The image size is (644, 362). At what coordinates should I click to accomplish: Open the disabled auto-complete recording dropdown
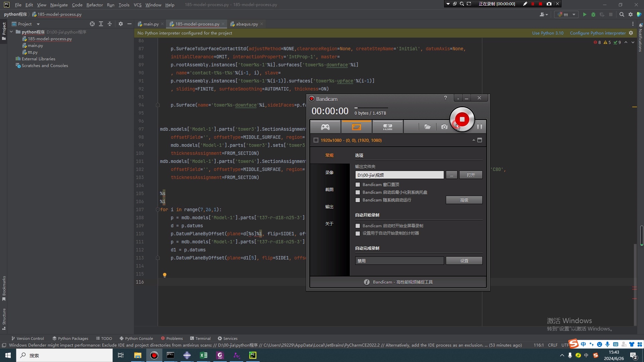click(x=399, y=260)
